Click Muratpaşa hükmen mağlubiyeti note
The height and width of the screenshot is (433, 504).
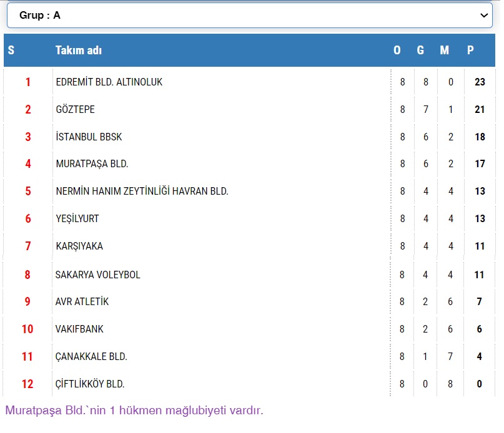134,411
